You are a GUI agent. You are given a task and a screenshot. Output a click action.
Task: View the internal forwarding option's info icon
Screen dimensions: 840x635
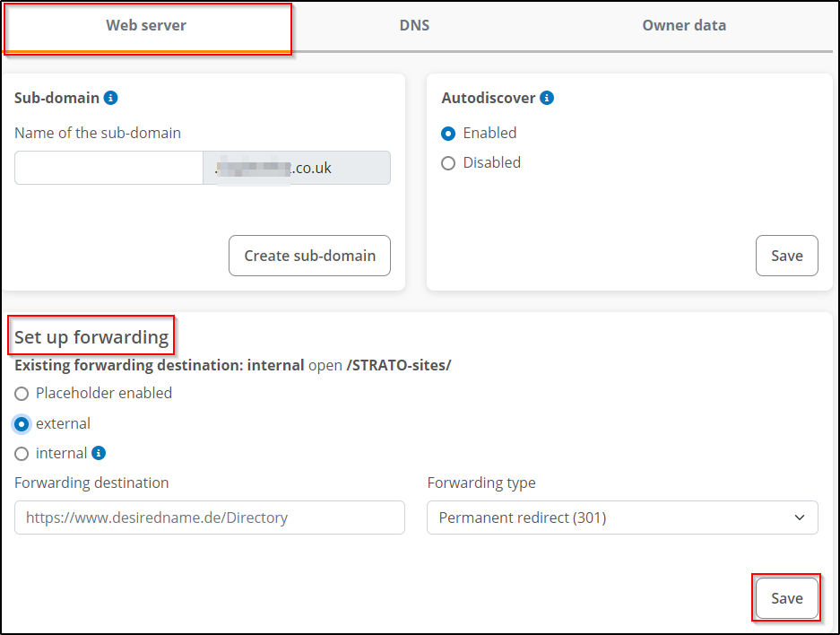(x=97, y=453)
